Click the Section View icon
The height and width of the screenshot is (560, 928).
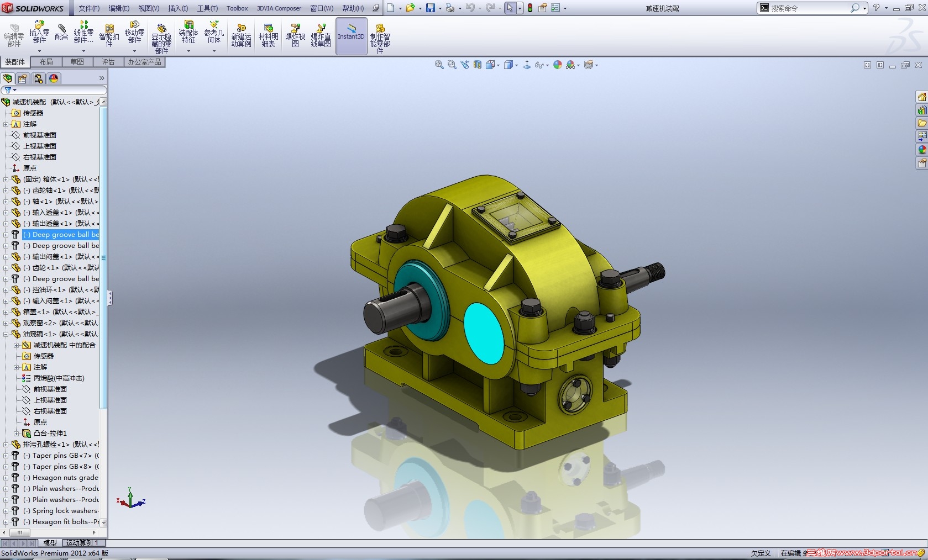478,65
